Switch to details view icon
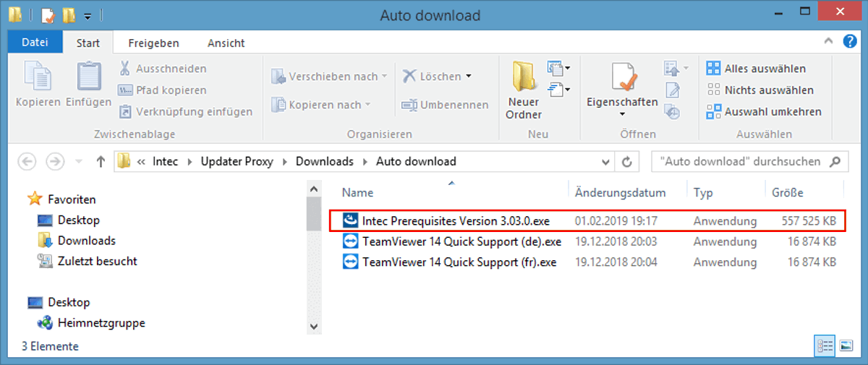868x365 pixels. click(824, 346)
